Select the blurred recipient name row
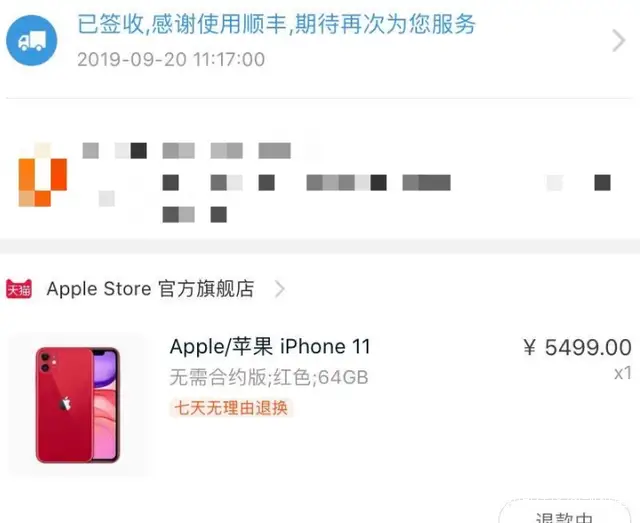Image resolution: width=640 pixels, height=523 pixels. tap(187, 151)
